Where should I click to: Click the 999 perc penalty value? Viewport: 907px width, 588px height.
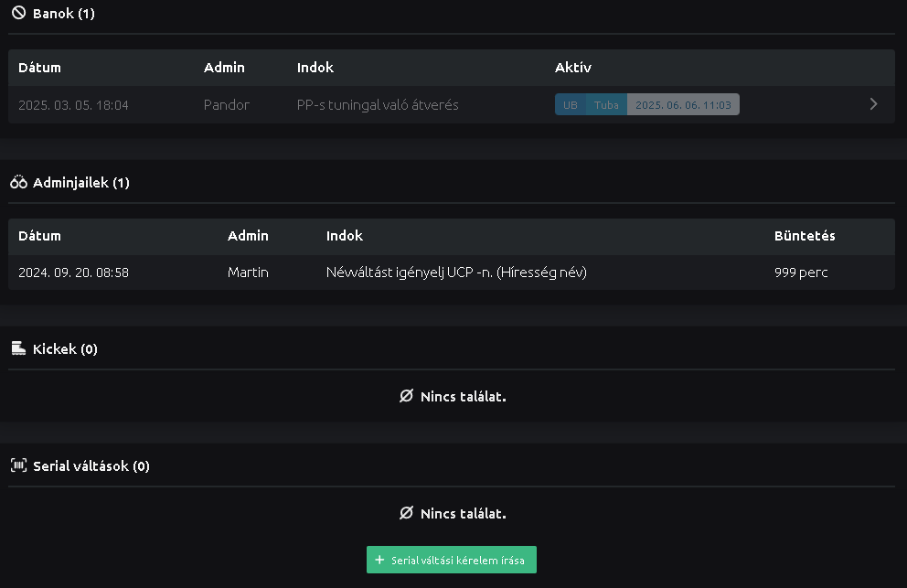[x=801, y=273]
